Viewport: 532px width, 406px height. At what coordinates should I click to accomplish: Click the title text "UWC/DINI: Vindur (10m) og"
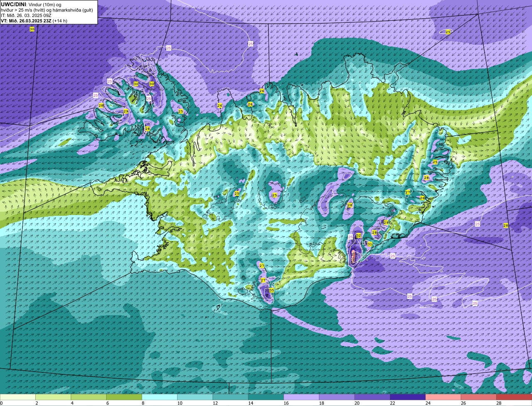tap(31, 5)
